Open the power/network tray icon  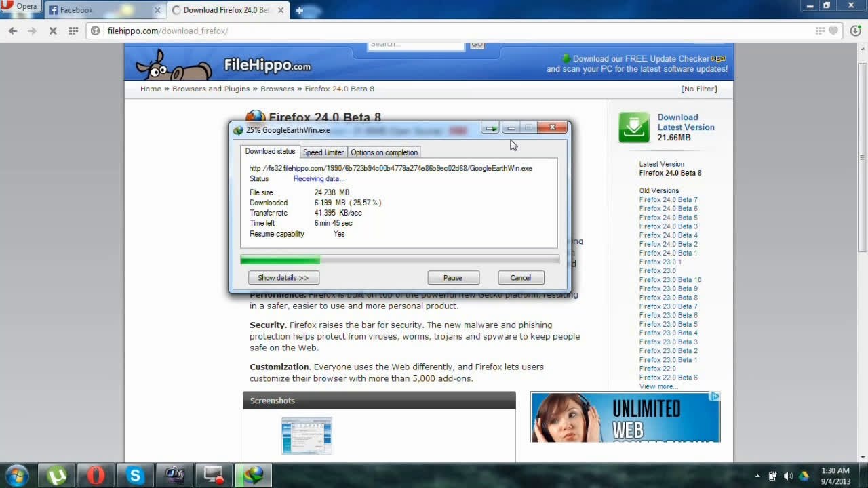[x=772, y=476]
